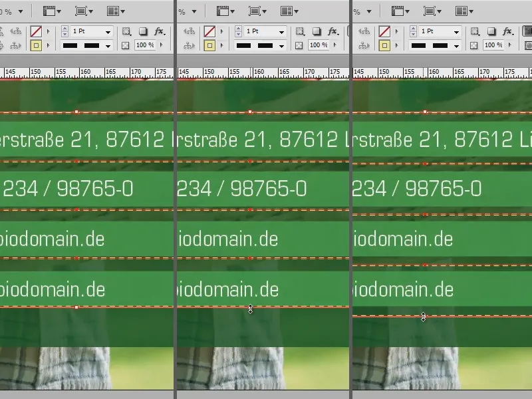Open Screen Mode menu in right panel

tap(432, 11)
